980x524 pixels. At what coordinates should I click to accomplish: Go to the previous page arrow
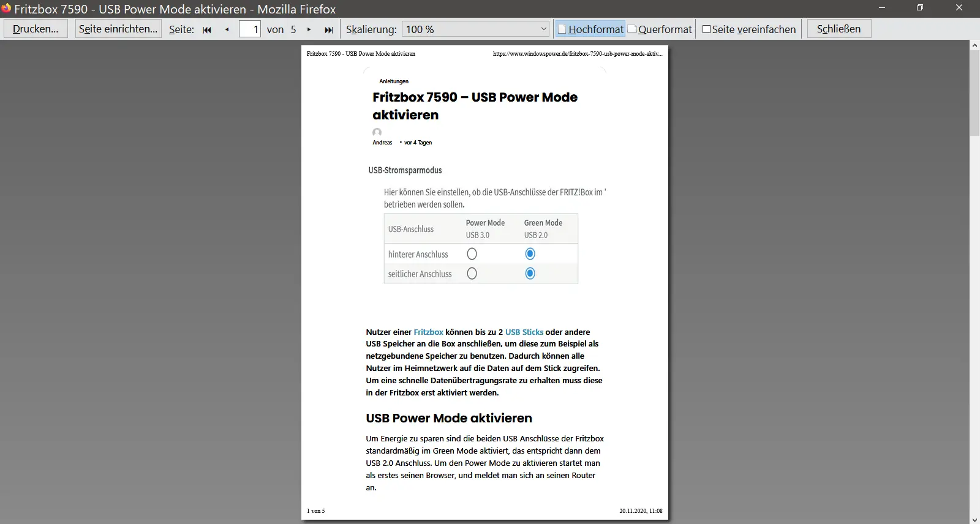coord(227,29)
